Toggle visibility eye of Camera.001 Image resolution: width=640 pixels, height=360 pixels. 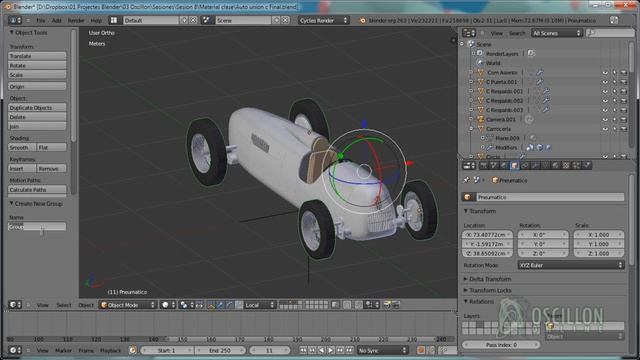click(605, 119)
